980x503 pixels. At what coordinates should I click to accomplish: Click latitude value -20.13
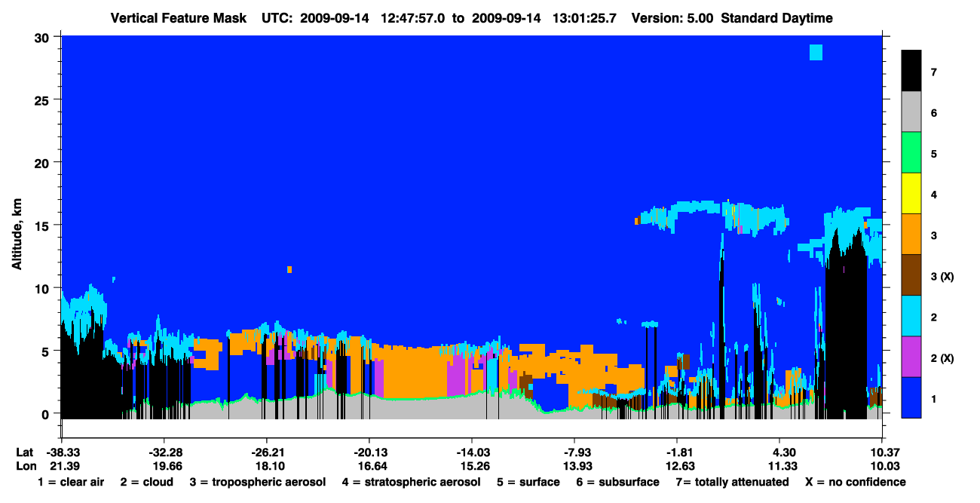(x=369, y=452)
